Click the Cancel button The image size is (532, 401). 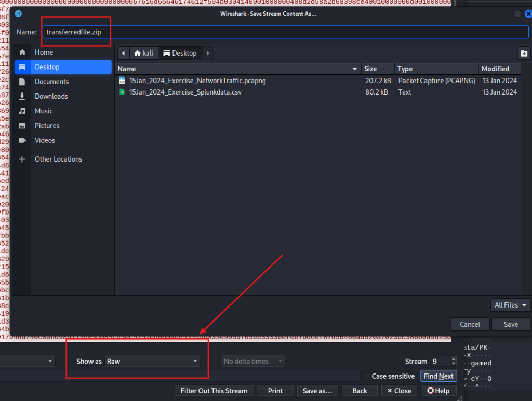click(470, 324)
